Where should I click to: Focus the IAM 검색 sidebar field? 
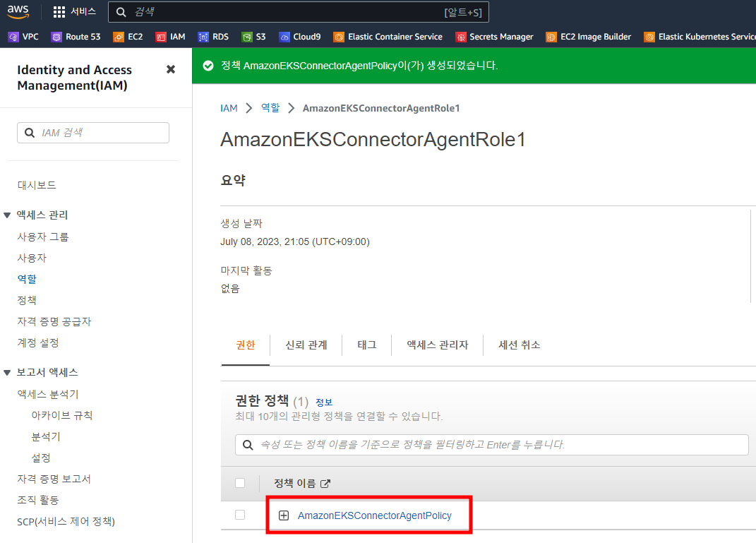click(93, 133)
